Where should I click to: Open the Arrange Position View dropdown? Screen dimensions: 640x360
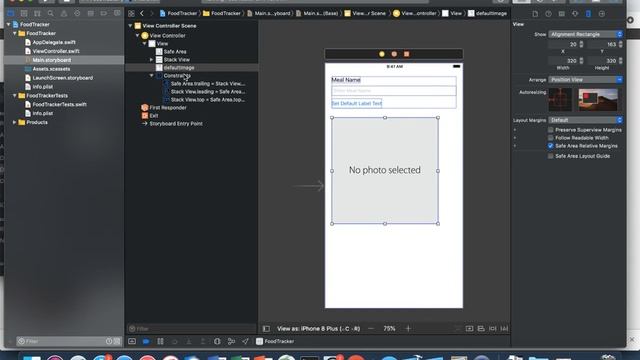[x=586, y=80]
